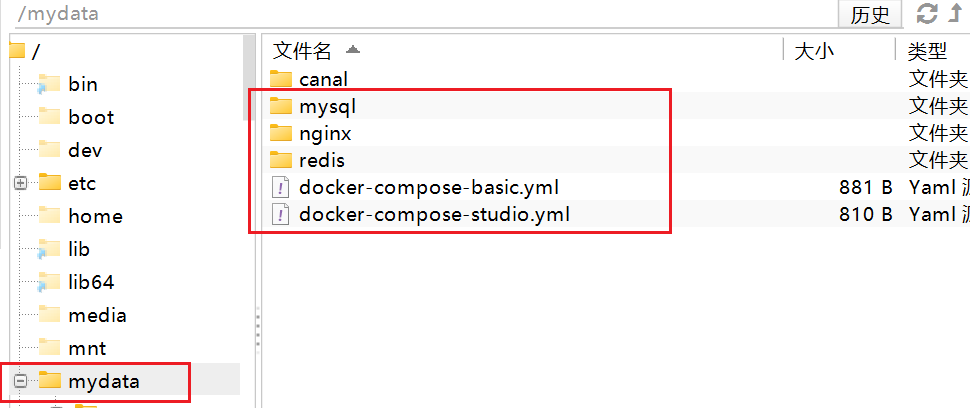Click the tree panel vertical scrollbar
This screenshot has width=970, height=408.
[249, 77]
